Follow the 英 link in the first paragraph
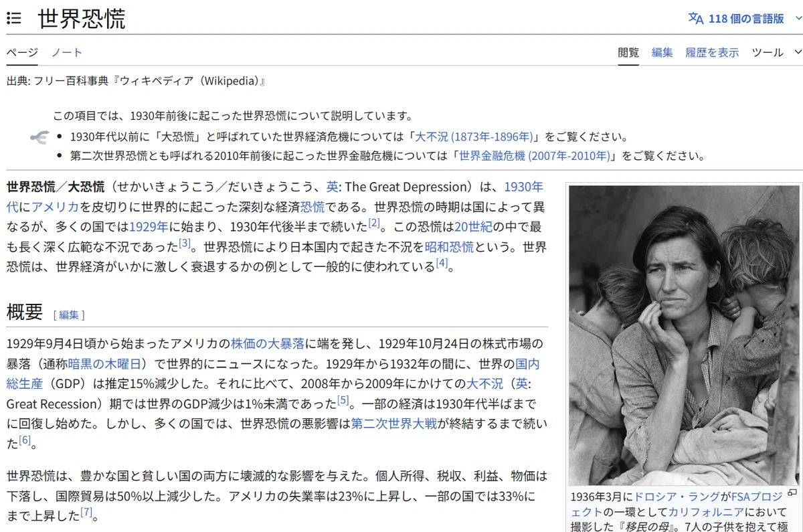The height and width of the screenshot is (532, 803). (332, 187)
